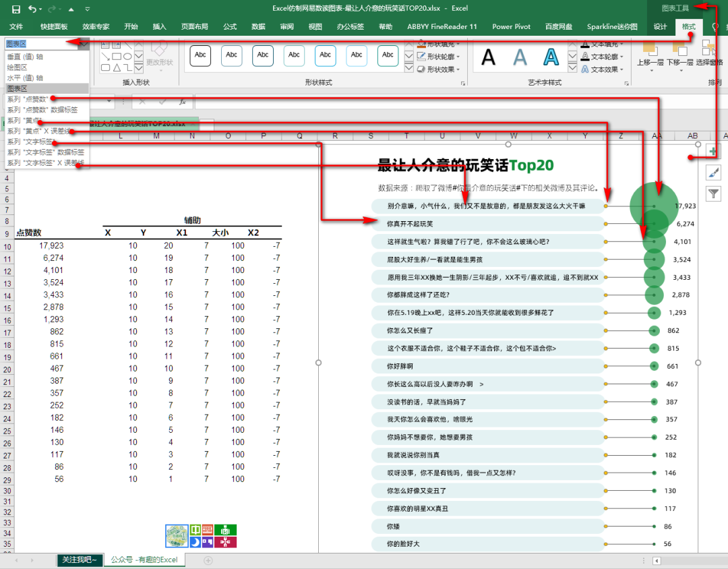This screenshot has width=728, height=569.
Task: Click the chart label 你真开不起玩笑
Action: tap(410, 224)
